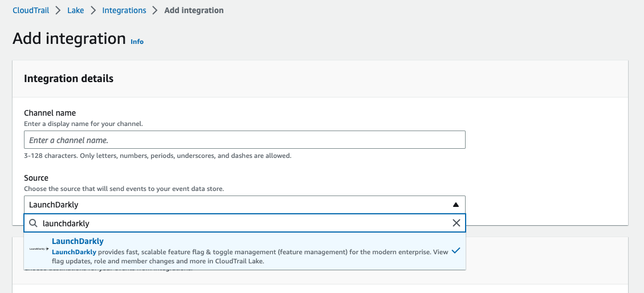Select the LaunchDarkly option title
This screenshot has width=644, height=293.
[78, 241]
